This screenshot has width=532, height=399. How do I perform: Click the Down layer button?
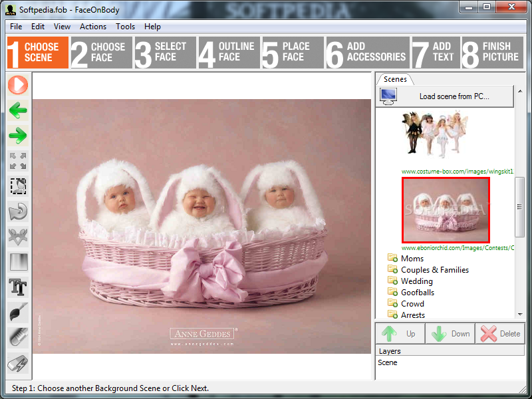click(x=450, y=334)
